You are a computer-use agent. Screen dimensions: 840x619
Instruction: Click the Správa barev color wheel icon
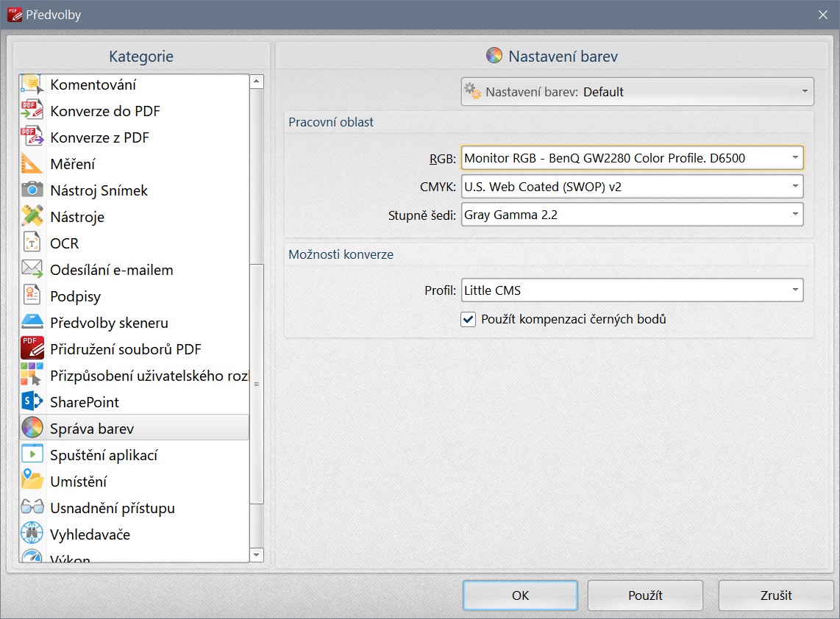[x=32, y=429]
